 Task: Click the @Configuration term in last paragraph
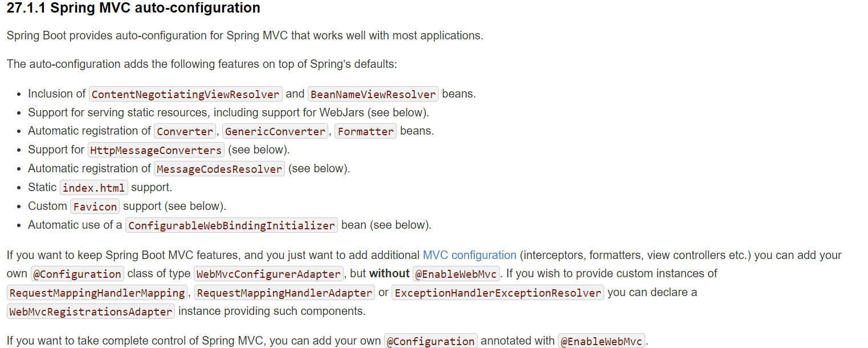tap(431, 341)
